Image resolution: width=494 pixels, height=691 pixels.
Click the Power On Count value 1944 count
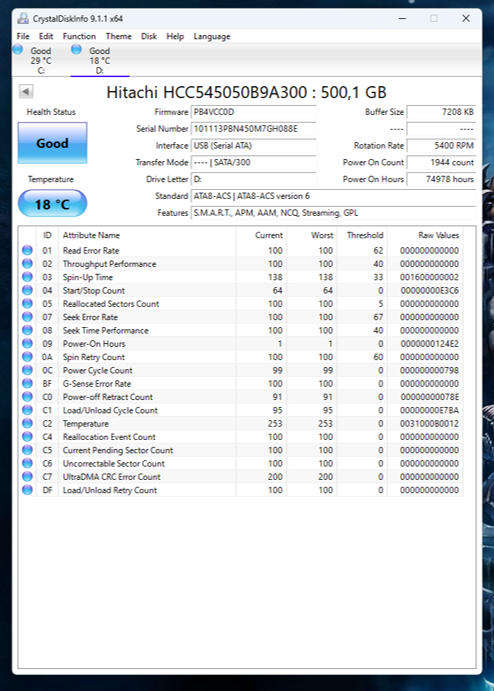tap(442, 162)
